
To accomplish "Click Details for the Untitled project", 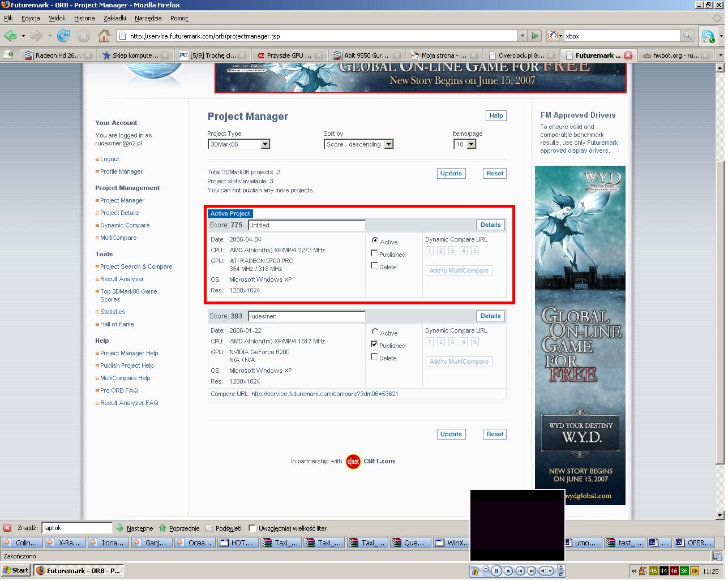I will pyautogui.click(x=490, y=225).
